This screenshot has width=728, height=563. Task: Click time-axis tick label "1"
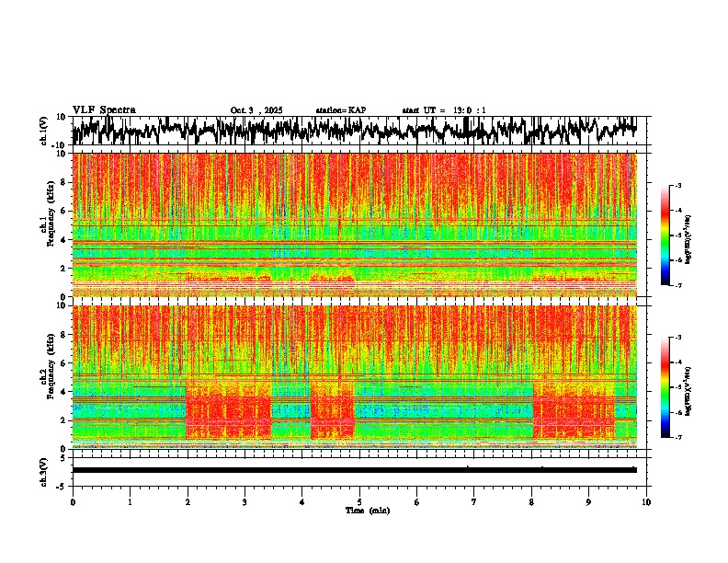tap(130, 502)
